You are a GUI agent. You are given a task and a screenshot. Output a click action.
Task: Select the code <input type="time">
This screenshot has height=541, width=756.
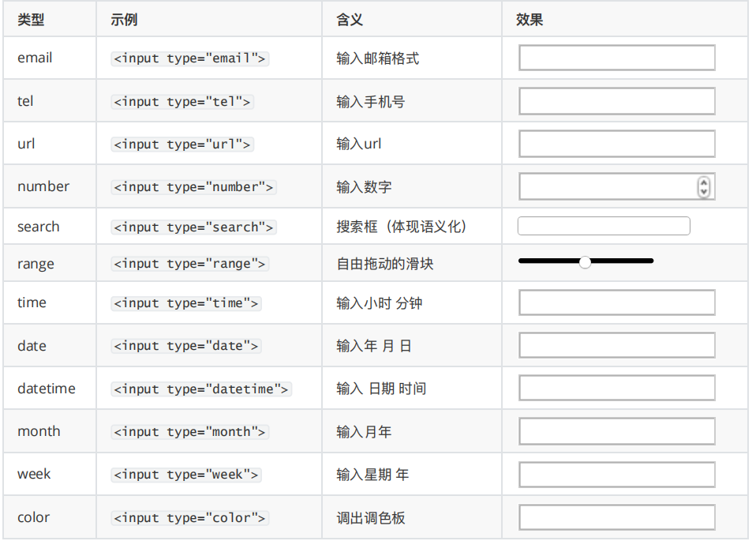click(x=186, y=303)
